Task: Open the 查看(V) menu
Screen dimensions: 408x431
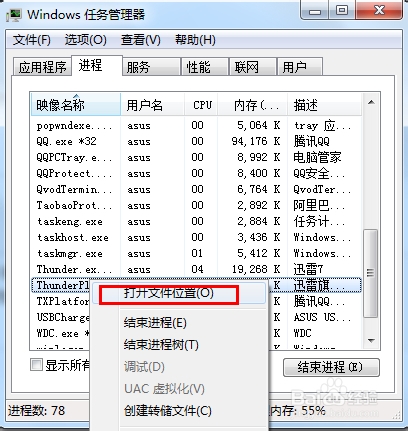Action: click(x=141, y=40)
